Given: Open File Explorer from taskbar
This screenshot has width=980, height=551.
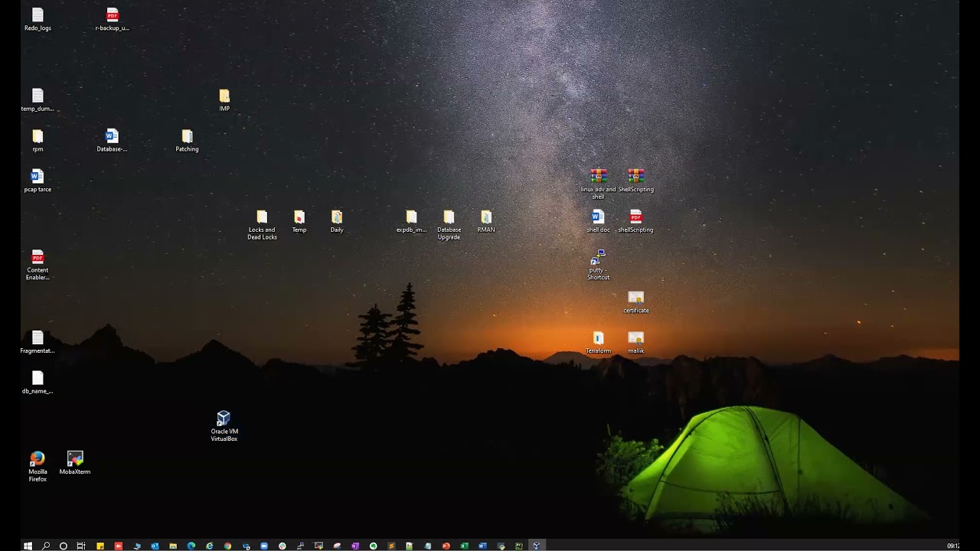Looking at the screenshot, I should 173,546.
